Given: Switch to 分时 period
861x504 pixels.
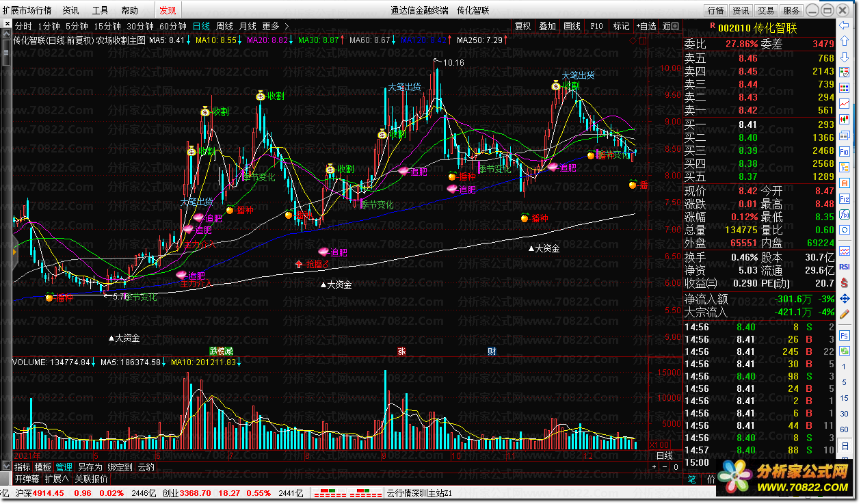Looking at the screenshot, I should point(23,26).
